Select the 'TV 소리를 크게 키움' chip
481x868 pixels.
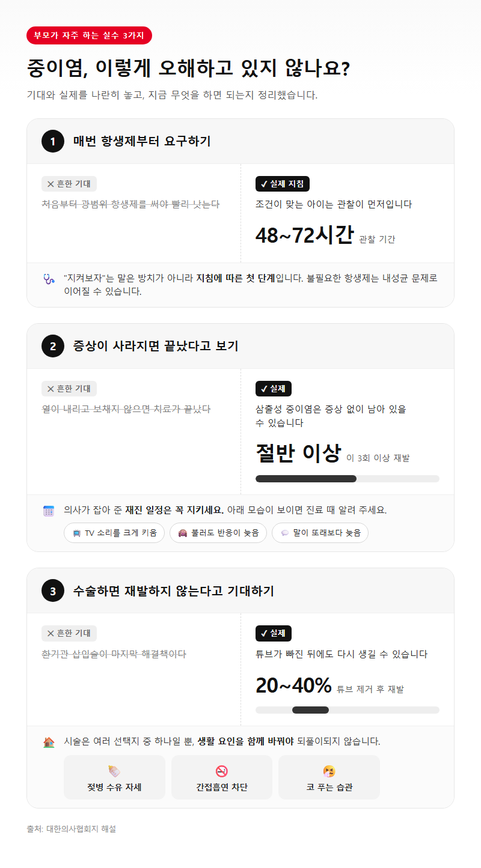click(114, 533)
